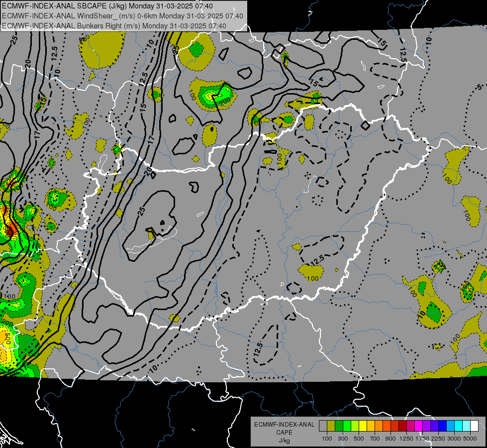The width and height of the screenshot is (487, 448).
Task: Select the red legend swatch after 900
Action: coord(395,426)
